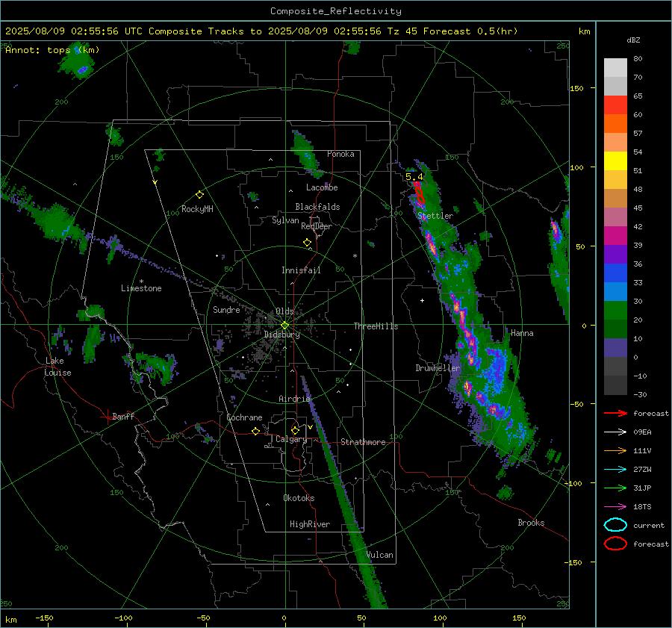Screen dimensions: 672x628
Task: Click the Olds city label
Action: [284, 311]
